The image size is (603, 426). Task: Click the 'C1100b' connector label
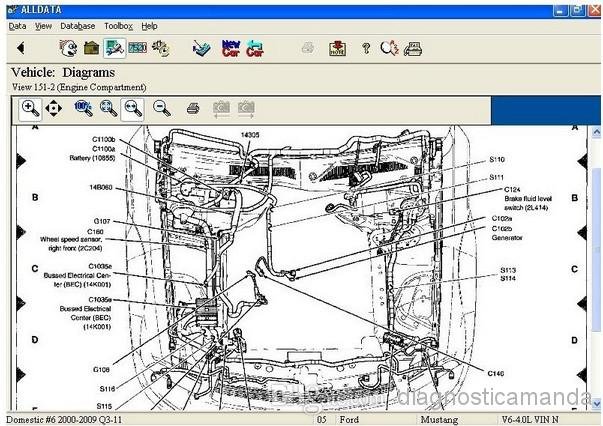point(103,139)
